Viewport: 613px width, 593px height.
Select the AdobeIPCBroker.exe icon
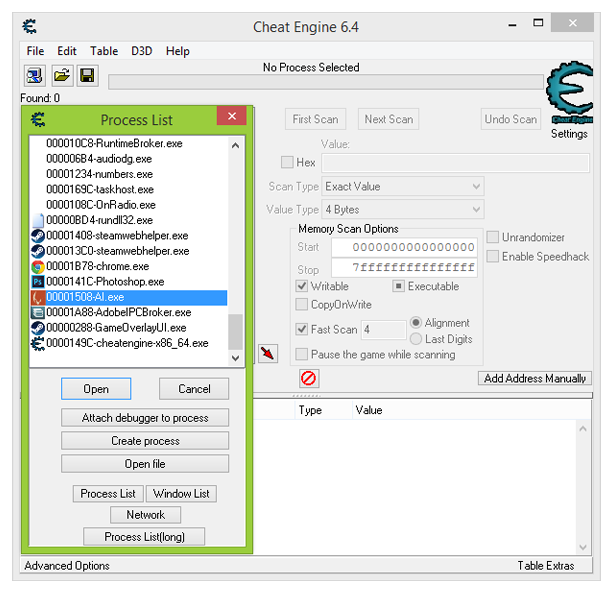pos(38,312)
